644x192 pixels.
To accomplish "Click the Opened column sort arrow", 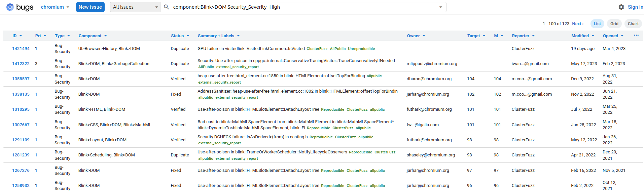I will coord(622,36).
